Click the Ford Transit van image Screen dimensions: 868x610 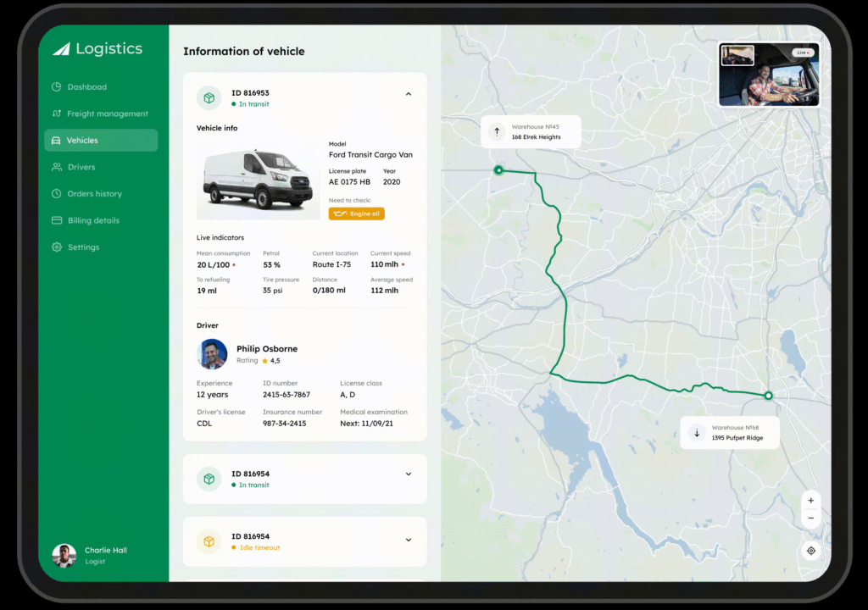point(258,180)
